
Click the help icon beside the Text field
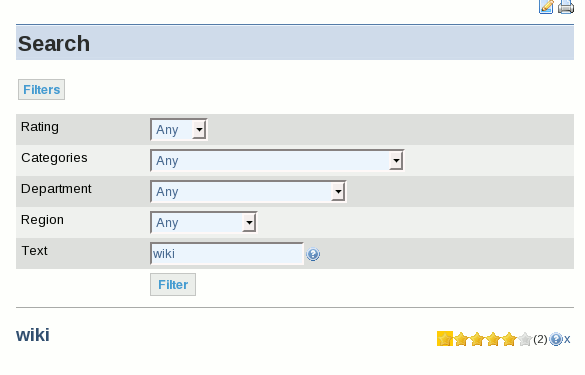click(x=313, y=254)
